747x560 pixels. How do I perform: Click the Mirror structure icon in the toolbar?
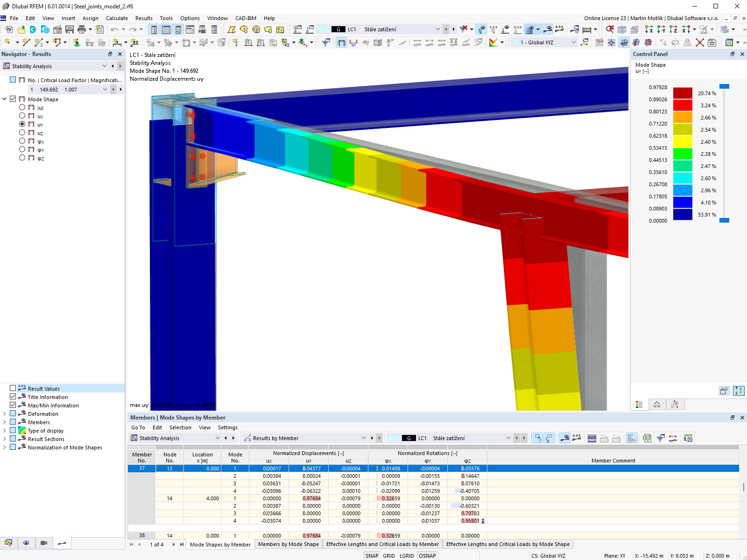point(686,42)
